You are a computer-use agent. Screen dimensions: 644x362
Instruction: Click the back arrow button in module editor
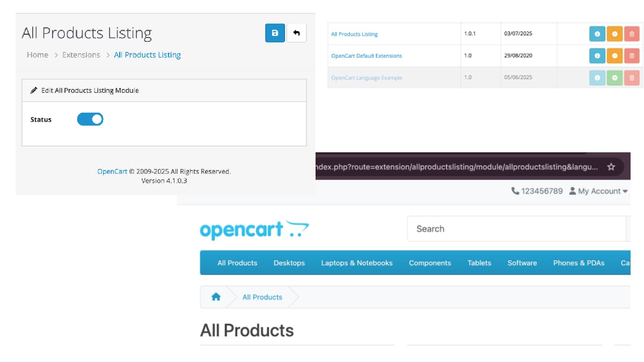(296, 33)
